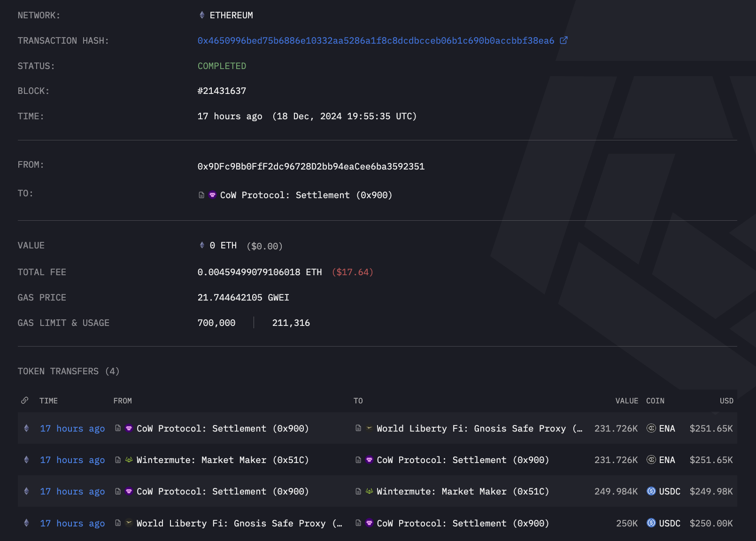The width and height of the screenshot is (756, 541).
Task: Select the block number #21431637
Action: point(222,91)
